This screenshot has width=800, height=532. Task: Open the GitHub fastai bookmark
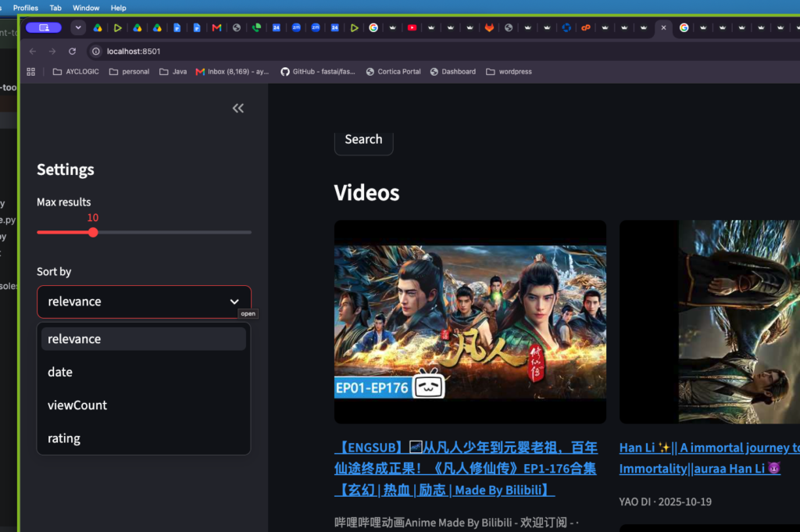(x=318, y=72)
